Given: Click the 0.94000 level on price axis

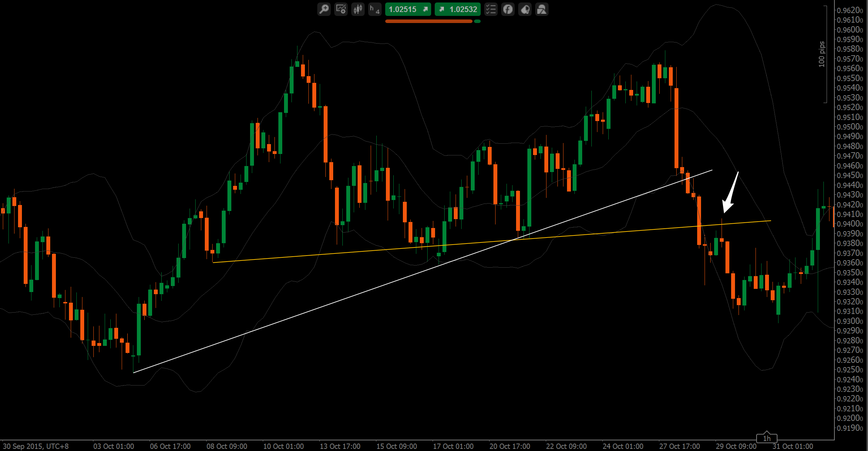Looking at the screenshot, I should (850, 224).
